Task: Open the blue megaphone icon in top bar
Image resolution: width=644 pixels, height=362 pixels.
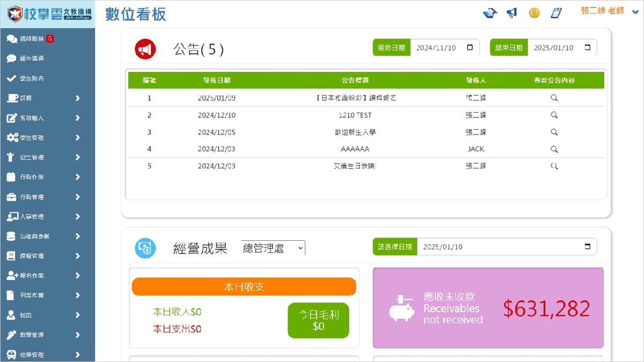Action: 512,13
